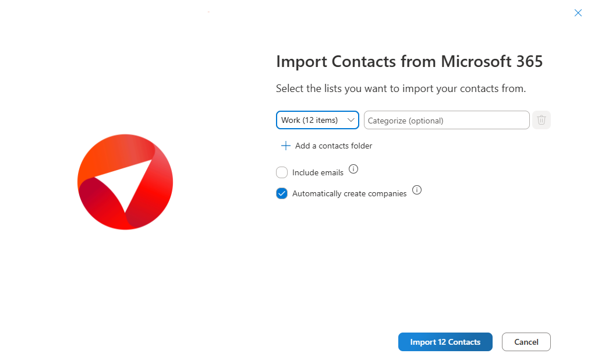The height and width of the screenshot is (364, 591).
Task: Open the info icon next to Include emails
Action: [x=353, y=169]
